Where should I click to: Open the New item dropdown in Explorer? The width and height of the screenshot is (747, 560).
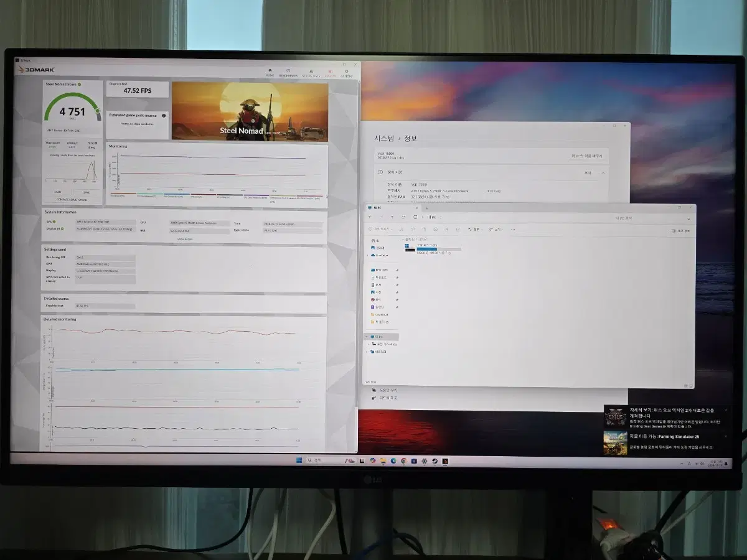point(379,230)
